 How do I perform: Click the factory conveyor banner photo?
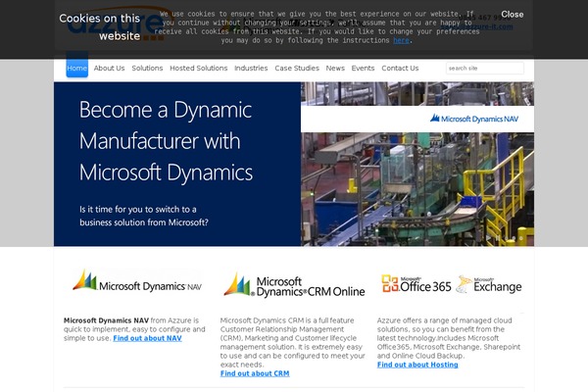417,189
